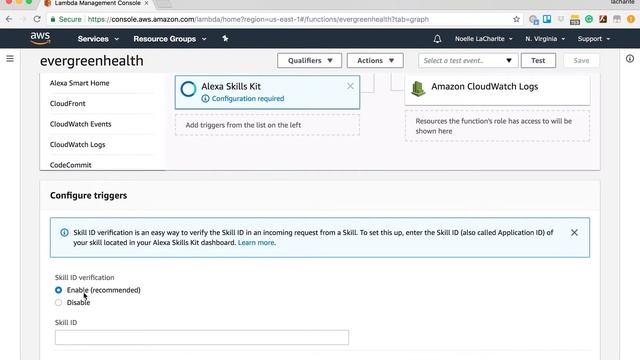The image size is (640, 360).
Task: Click the browser back arrow
Action: click(9, 19)
